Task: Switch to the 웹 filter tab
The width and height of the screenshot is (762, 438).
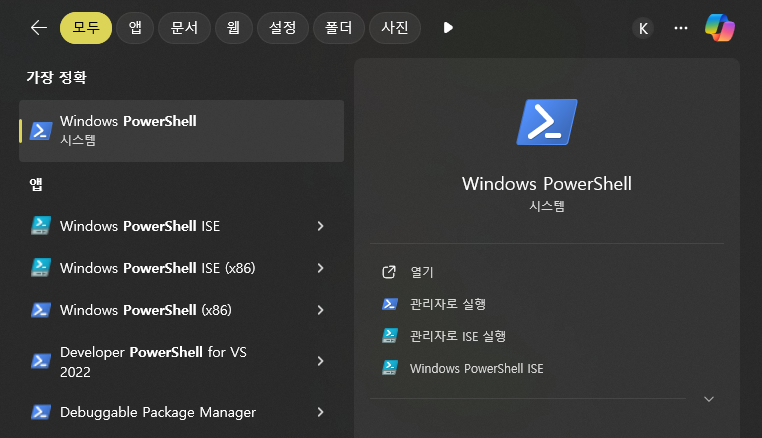Action: click(234, 28)
